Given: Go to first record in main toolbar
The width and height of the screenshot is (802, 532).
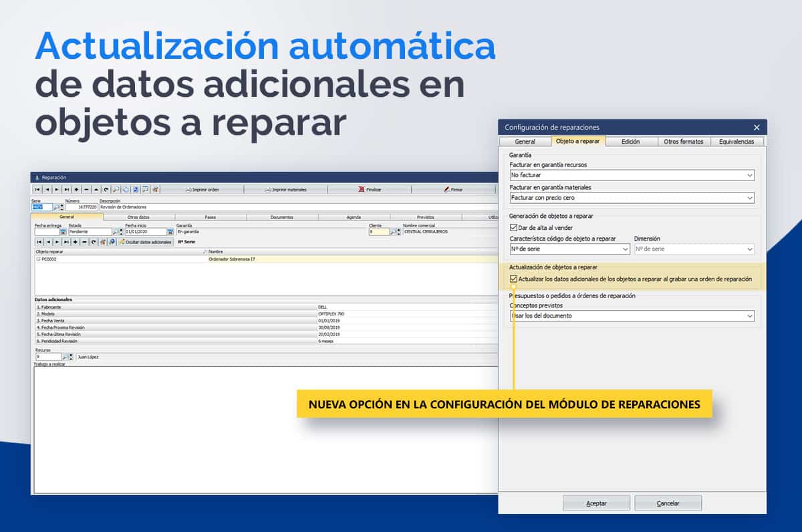Looking at the screenshot, I should tap(37, 190).
